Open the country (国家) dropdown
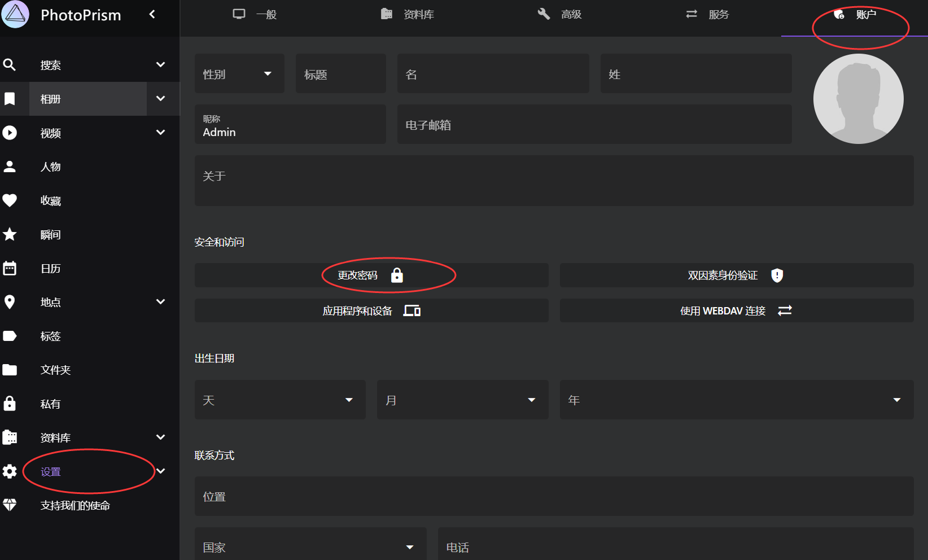The height and width of the screenshot is (560, 928). tap(310, 546)
